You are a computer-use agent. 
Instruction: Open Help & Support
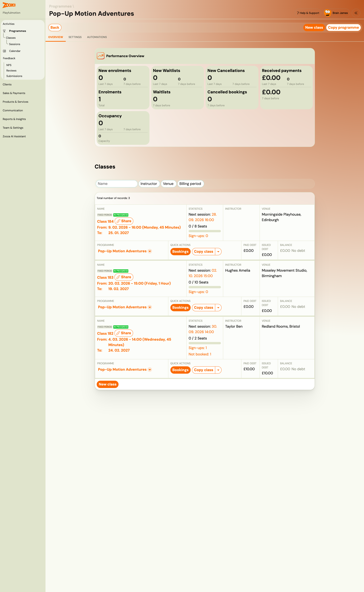coord(308,13)
